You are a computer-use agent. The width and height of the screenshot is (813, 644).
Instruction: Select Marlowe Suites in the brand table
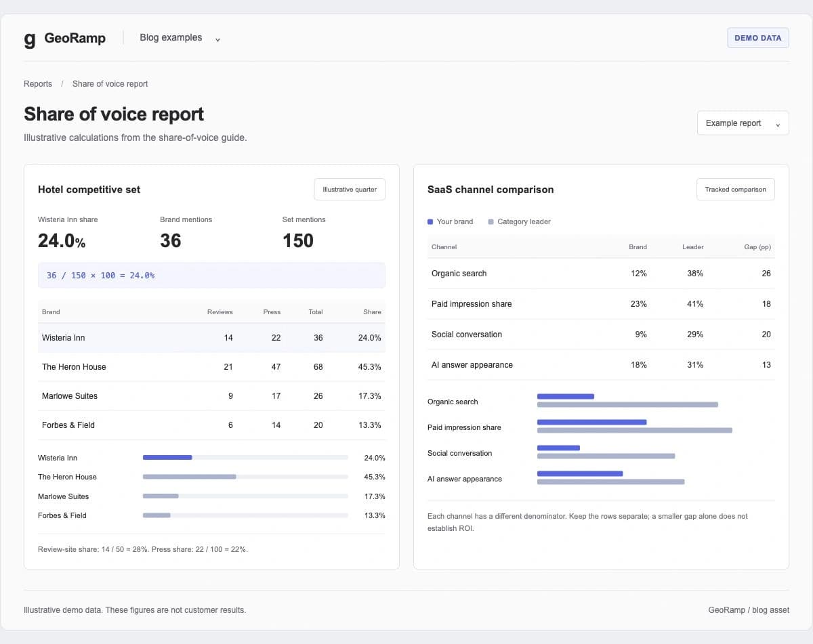(x=70, y=396)
